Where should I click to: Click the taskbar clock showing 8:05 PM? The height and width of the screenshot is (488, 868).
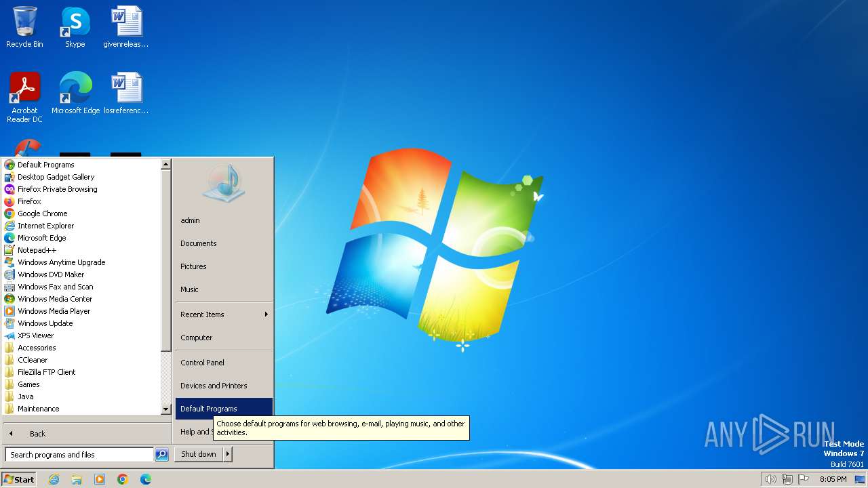833,479
